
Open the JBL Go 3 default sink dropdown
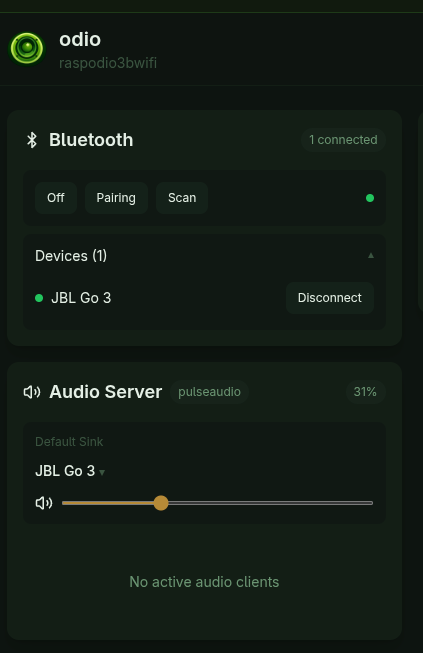(70, 471)
